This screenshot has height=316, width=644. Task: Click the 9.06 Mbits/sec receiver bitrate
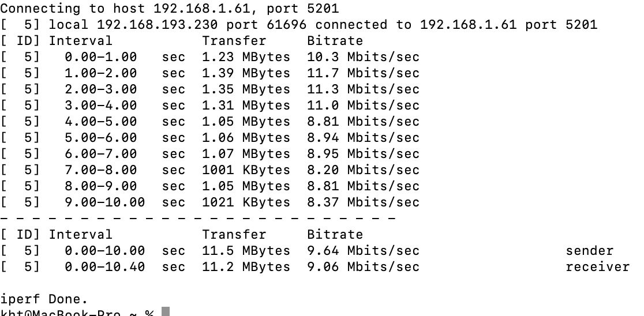click(x=363, y=267)
